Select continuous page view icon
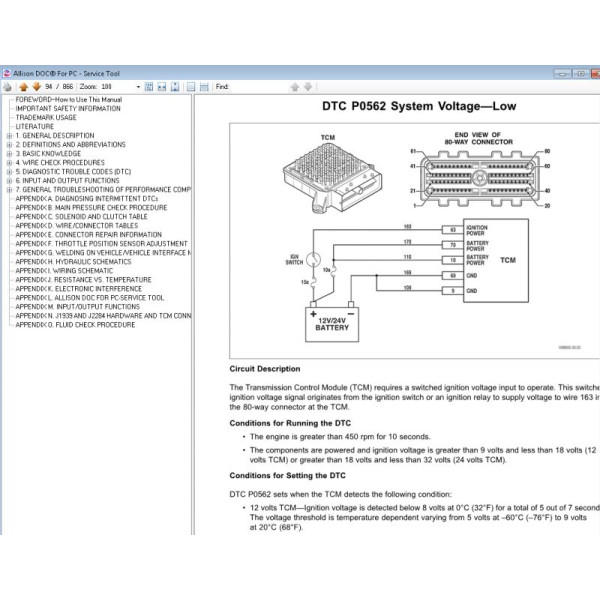This screenshot has width=600, height=600. click(203, 87)
